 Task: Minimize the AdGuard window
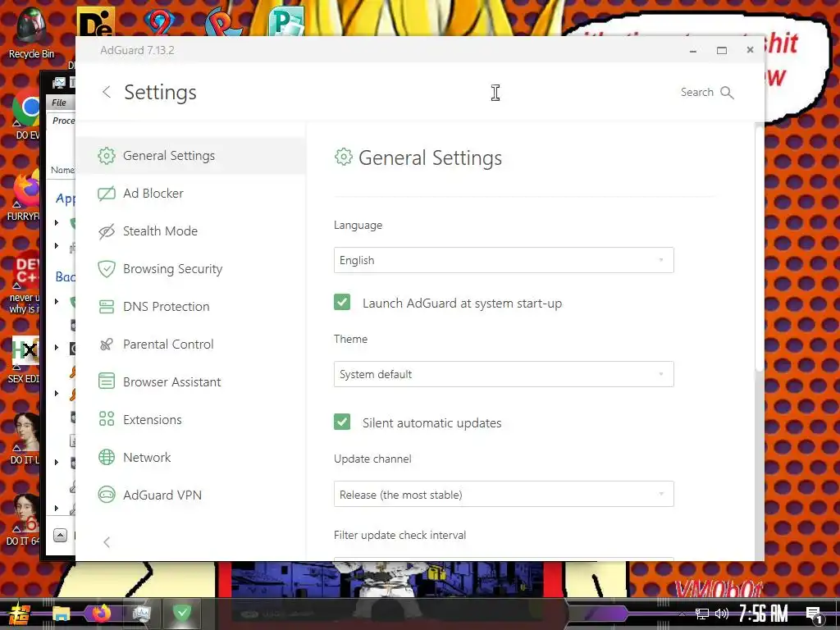(x=692, y=50)
